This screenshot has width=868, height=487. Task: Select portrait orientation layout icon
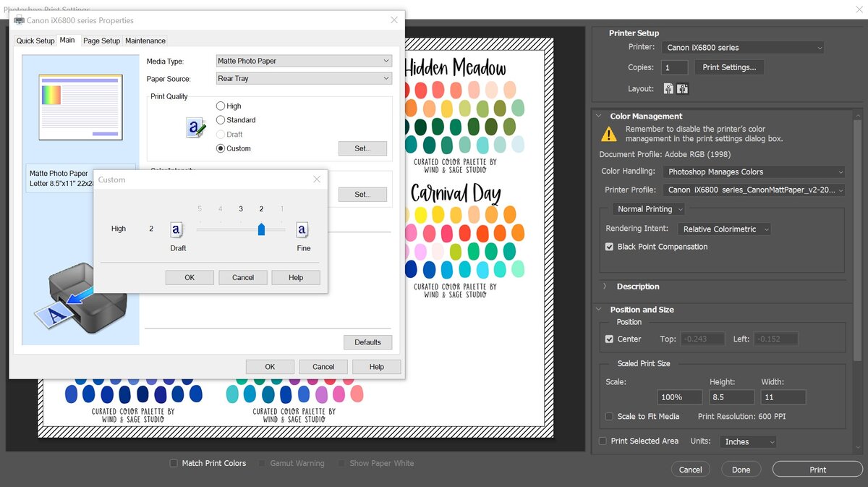668,88
